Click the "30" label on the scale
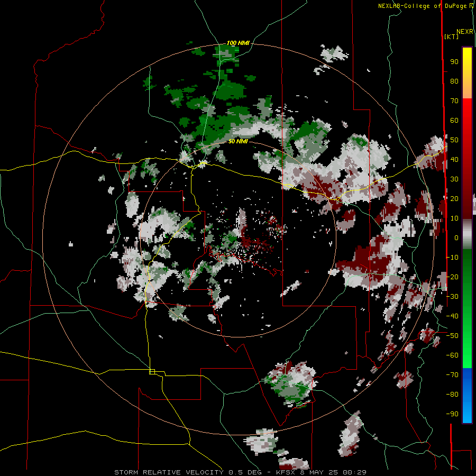The image size is (476, 476). (454, 179)
